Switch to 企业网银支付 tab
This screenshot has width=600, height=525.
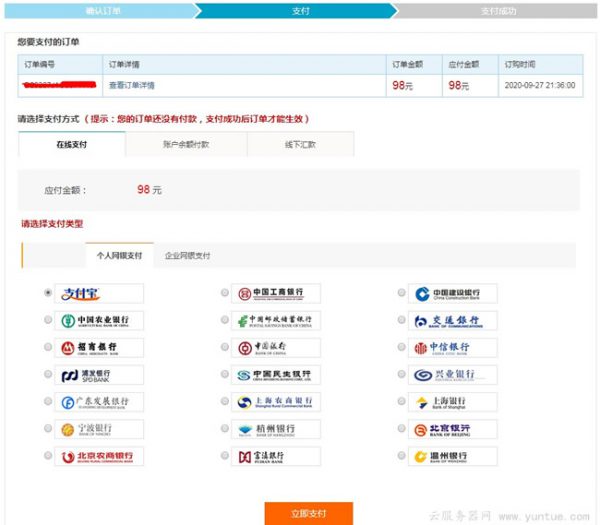tap(187, 256)
